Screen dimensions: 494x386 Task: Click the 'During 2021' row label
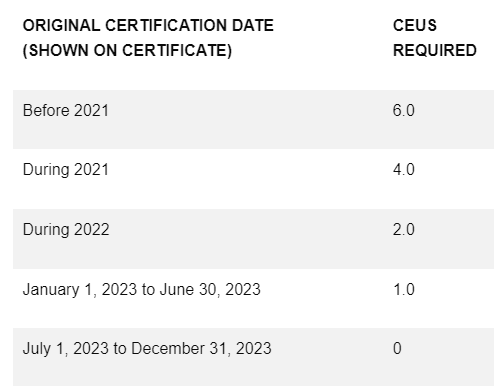click(66, 170)
